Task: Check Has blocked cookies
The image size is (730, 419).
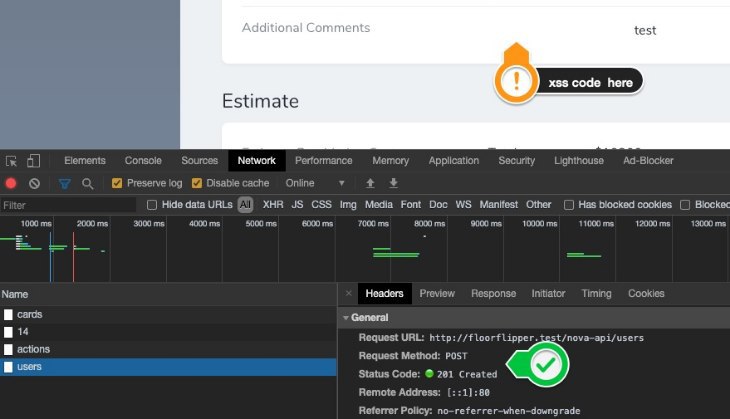Action: tap(568, 205)
